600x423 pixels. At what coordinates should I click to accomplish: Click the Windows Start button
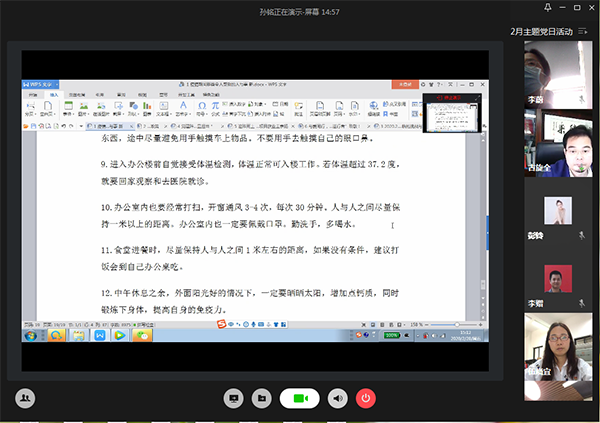pyautogui.click(x=32, y=335)
